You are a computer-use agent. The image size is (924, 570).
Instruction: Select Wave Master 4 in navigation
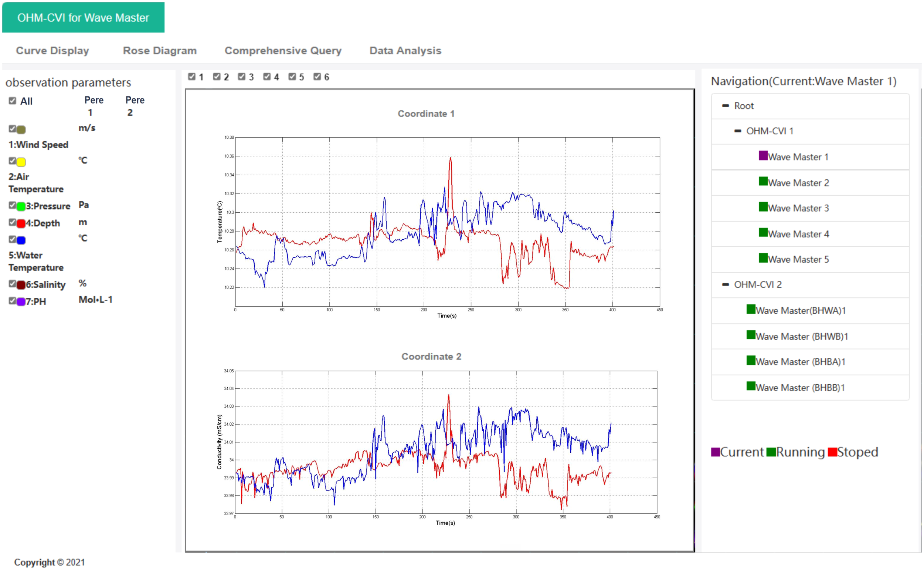coord(798,234)
